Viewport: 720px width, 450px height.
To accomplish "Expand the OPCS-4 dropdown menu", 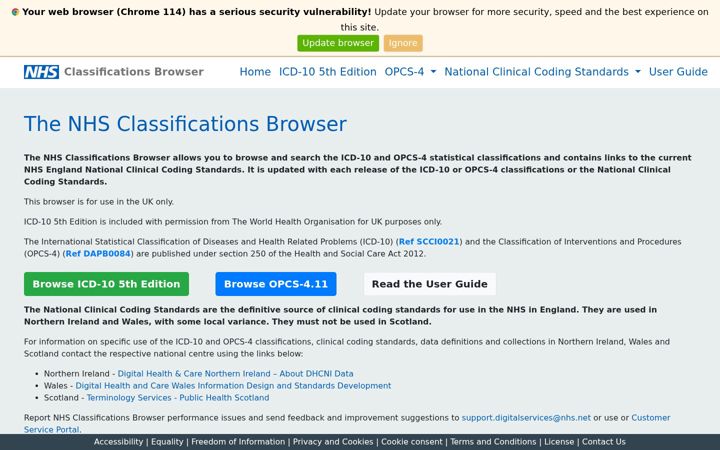I will click(410, 72).
